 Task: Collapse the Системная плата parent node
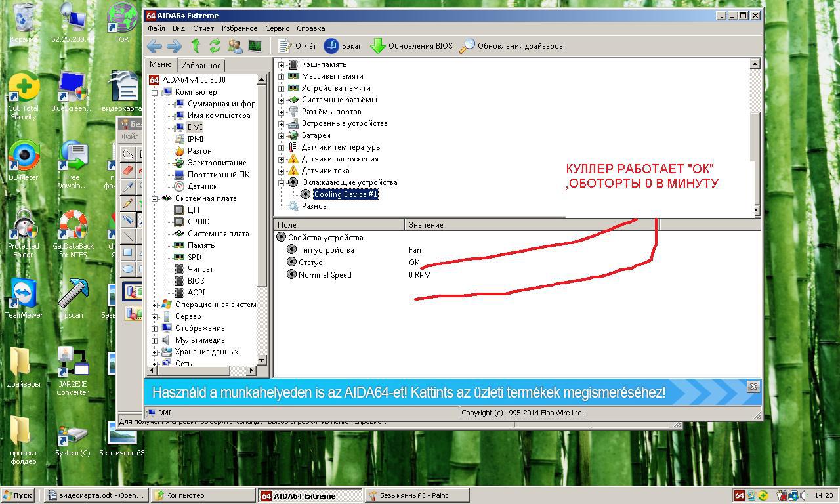point(155,198)
